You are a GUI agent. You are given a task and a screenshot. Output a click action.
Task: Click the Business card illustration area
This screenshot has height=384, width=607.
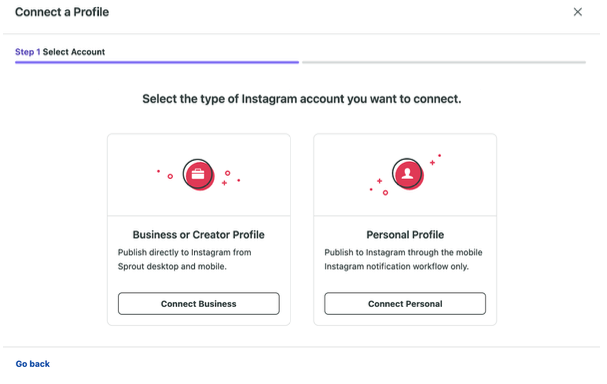199,175
